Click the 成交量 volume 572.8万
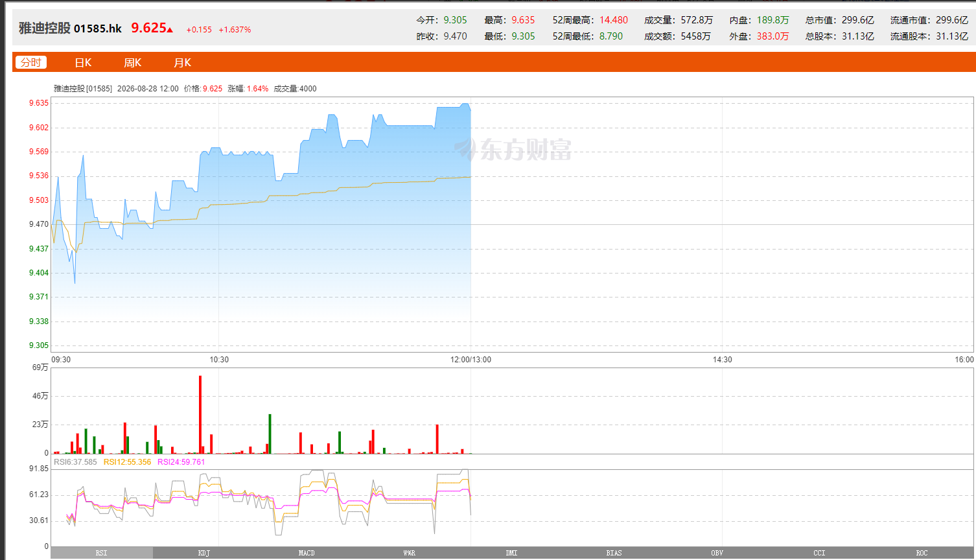Screen dimensions: 976x560 pyautogui.click(x=697, y=20)
